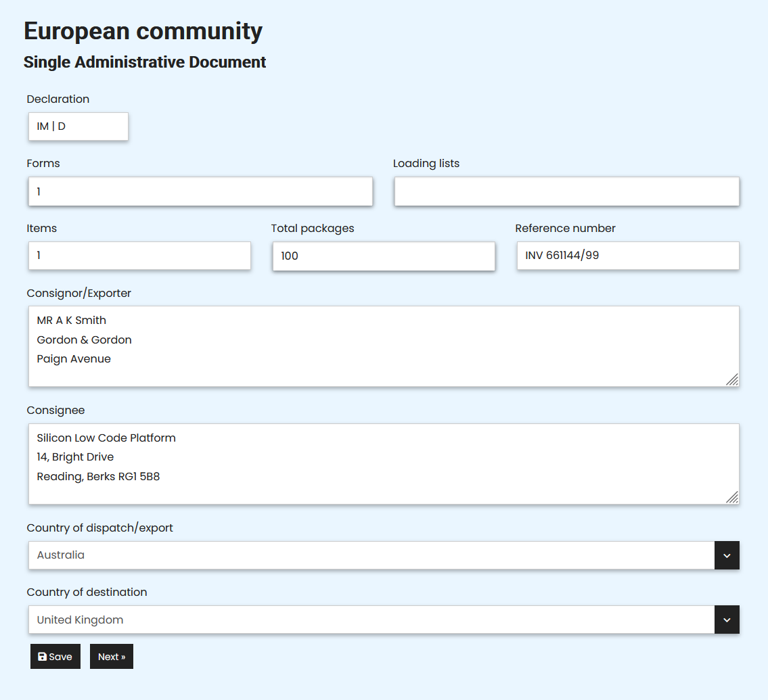Screen dimensions: 768x700
Task: Click the floppy disk icon on Save button
Action: pos(42,656)
